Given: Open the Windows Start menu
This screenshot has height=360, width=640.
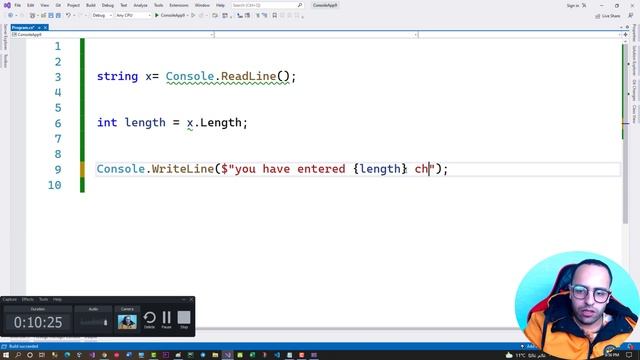Looking at the screenshot, I should click(x=6, y=355).
